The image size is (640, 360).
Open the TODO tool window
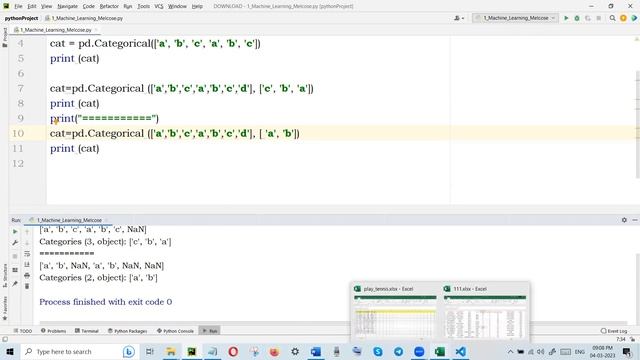(22, 331)
